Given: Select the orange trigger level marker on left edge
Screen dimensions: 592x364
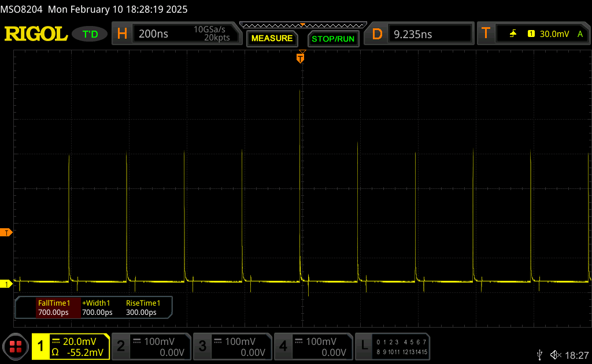Looking at the screenshot, I should coord(6,232).
